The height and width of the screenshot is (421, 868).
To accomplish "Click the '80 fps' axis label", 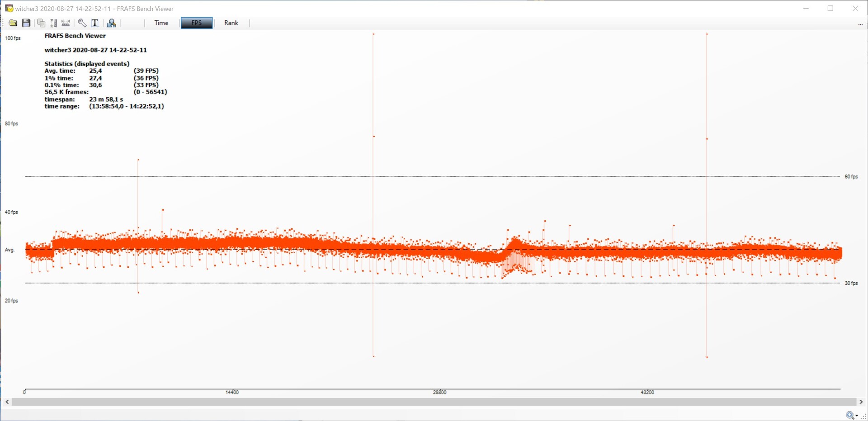I will coord(11,124).
